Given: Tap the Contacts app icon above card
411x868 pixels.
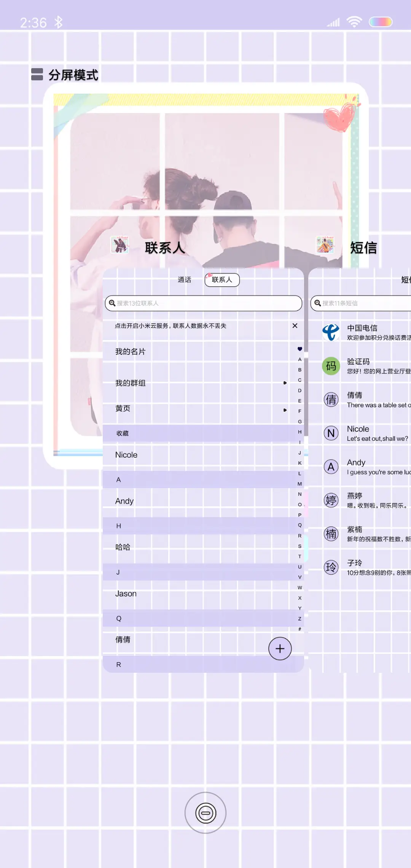Looking at the screenshot, I should coord(119,245).
